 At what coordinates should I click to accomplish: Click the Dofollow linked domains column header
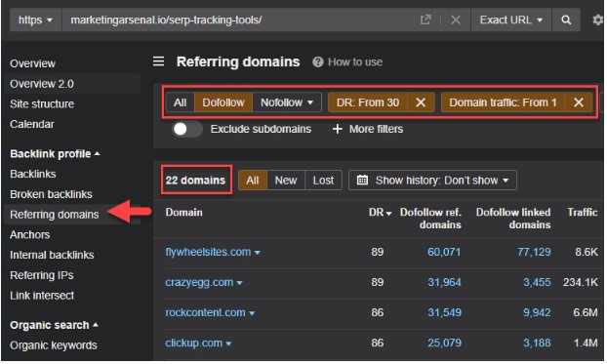click(x=513, y=219)
